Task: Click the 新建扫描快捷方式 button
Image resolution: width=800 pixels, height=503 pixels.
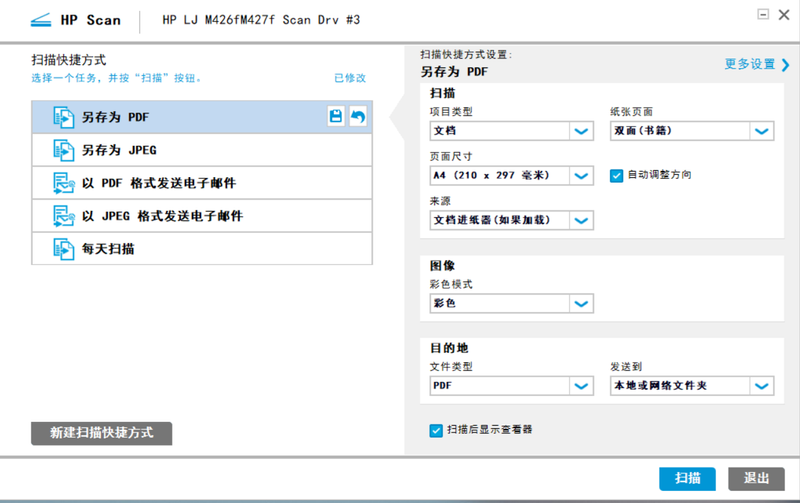Action: click(x=101, y=433)
